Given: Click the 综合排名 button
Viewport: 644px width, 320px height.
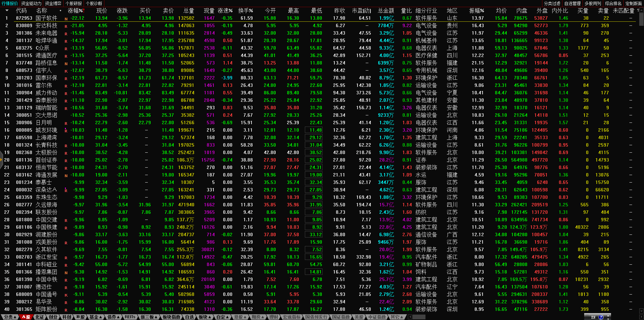Looking at the screenshot, I should pyautogui.click(x=613, y=3).
